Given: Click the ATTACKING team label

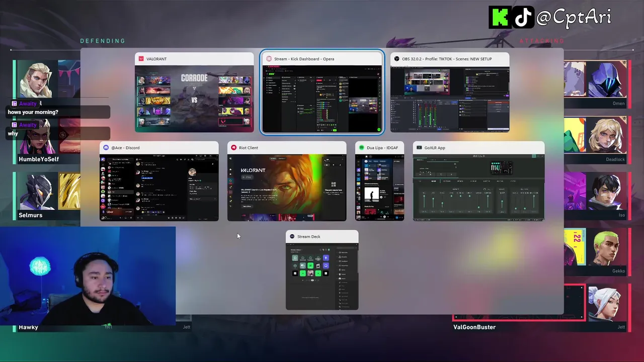Looking at the screenshot, I should coord(542,41).
